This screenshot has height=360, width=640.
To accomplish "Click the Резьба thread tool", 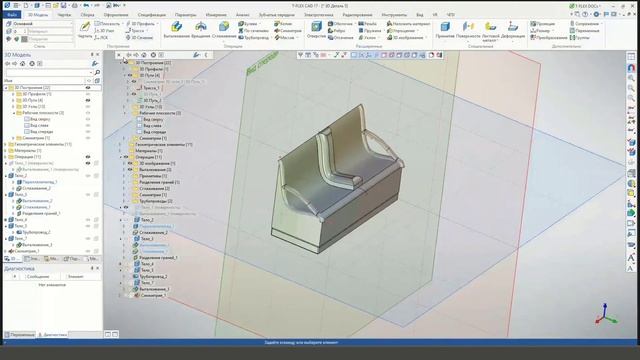I will coord(367,24).
